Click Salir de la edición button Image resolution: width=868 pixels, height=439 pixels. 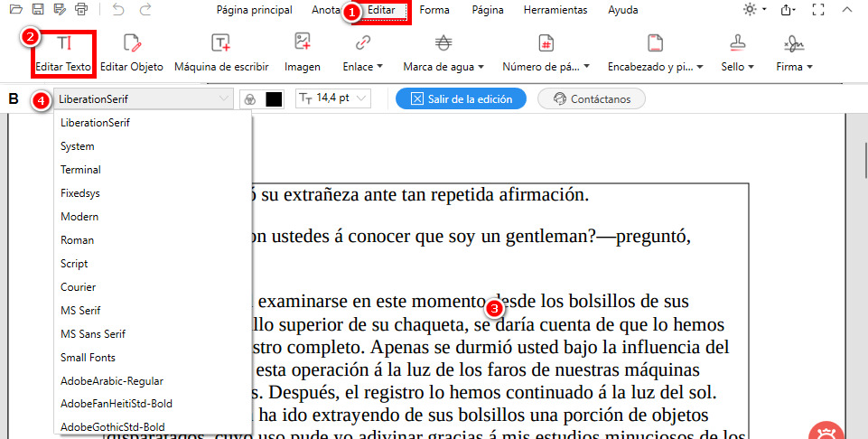pyautogui.click(x=461, y=98)
